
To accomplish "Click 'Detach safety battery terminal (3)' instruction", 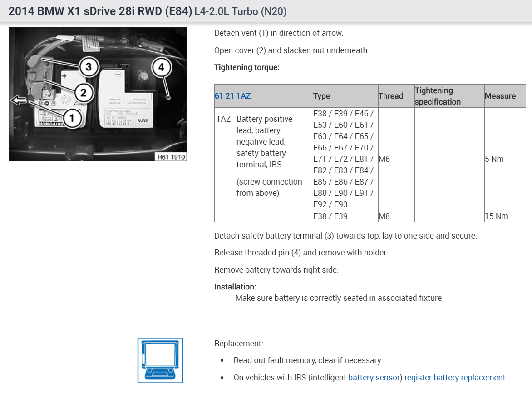I will point(345,236).
